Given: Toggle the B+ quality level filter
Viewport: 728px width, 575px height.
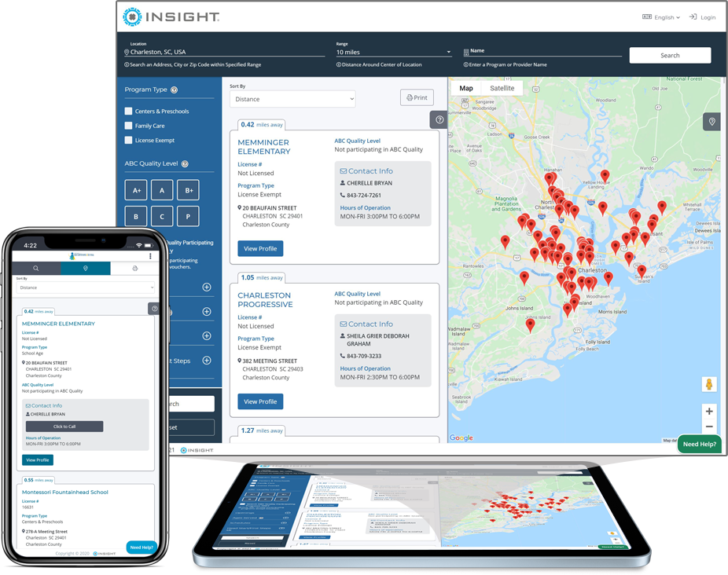Looking at the screenshot, I should click(x=188, y=190).
